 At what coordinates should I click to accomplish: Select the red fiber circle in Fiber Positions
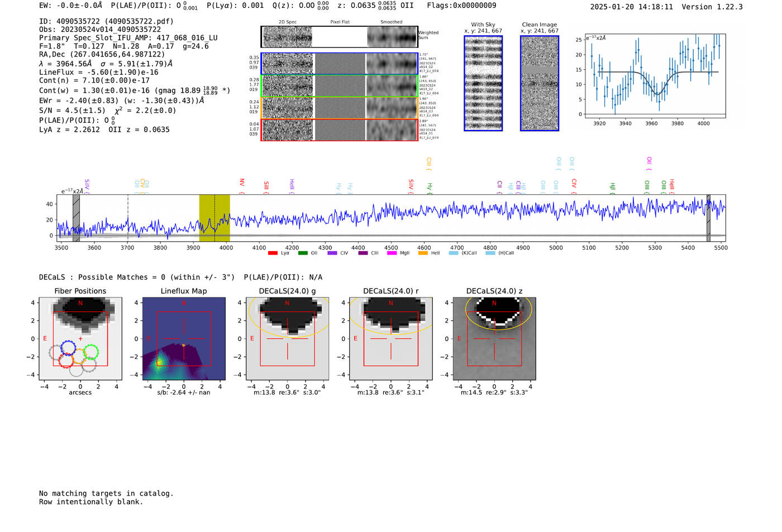click(66, 361)
